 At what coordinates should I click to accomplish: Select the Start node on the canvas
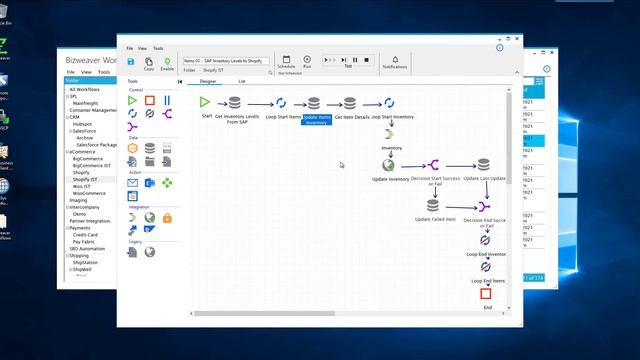(x=205, y=102)
